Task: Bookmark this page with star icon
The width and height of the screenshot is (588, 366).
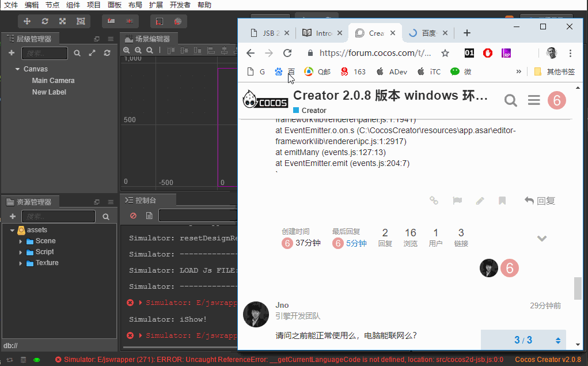Action: click(x=445, y=53)
